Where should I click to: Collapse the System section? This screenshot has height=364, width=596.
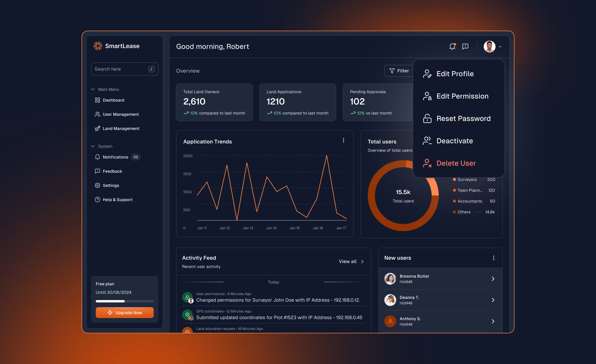[93, 146]
